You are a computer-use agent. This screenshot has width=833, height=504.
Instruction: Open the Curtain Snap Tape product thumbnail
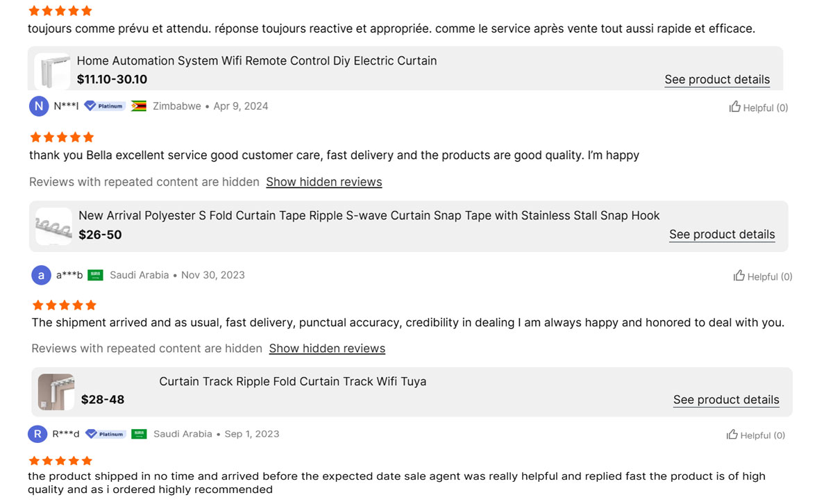click(x=53, y=226)
